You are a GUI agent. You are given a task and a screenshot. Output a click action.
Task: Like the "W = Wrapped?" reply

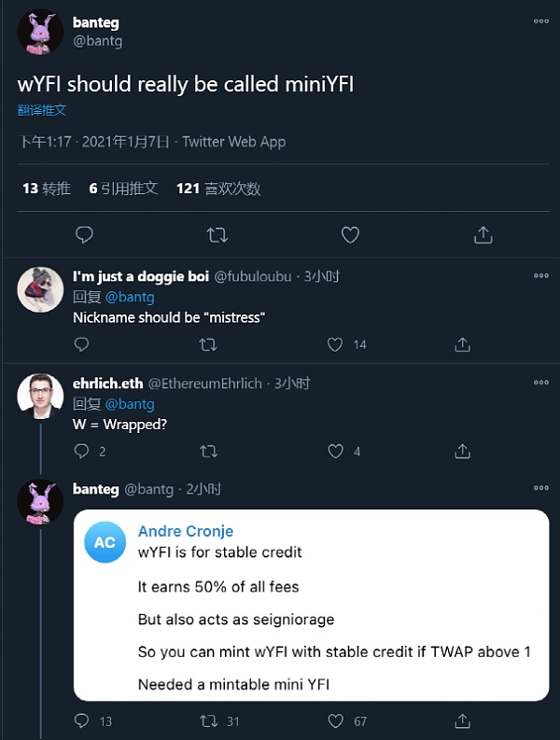tap(336, 452)
